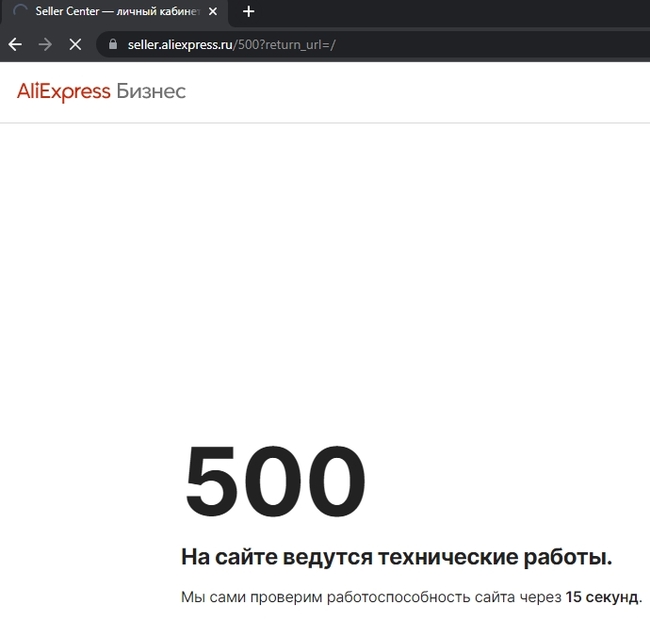
Task: Click the browser back arrow button
Action: tap(15, 44)
